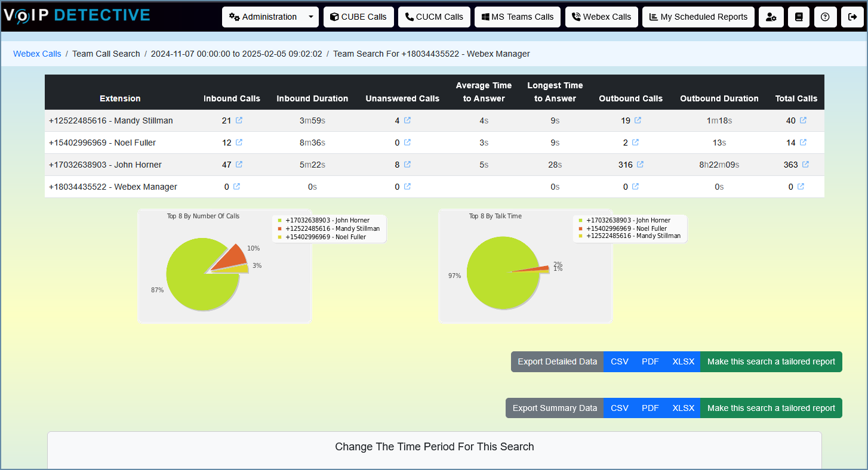Go to VoIP Detective logo home
The height and width of the screenshot is (470, 868).
click(76, 16)
